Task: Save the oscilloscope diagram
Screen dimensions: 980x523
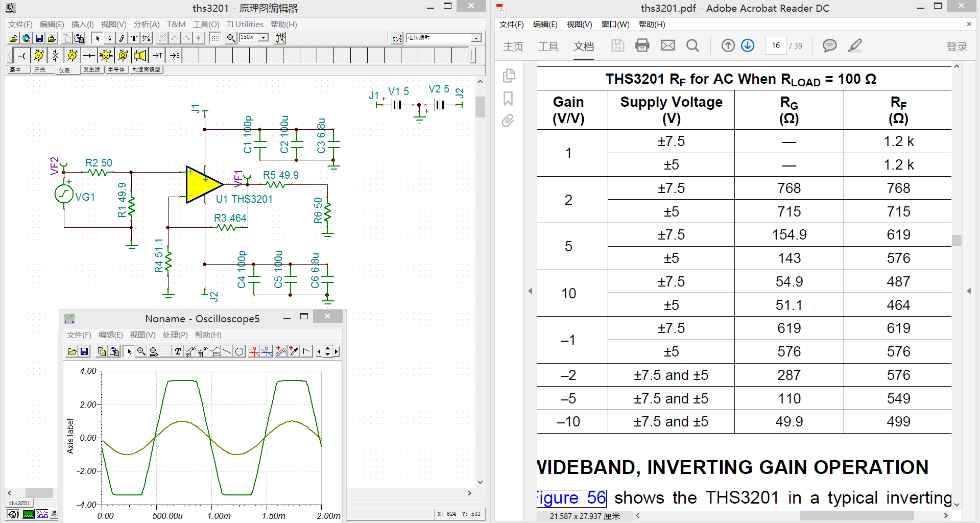Action: [84, 351]
